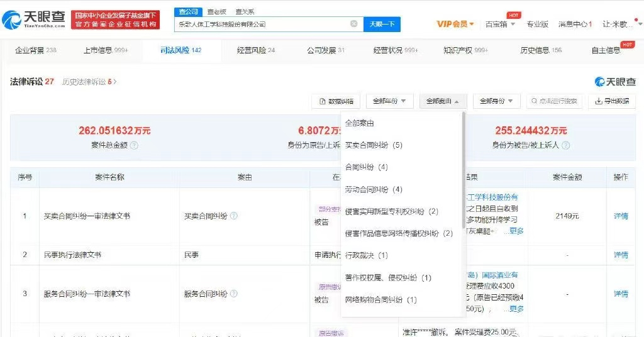The image size is (644, 337).
Task: Open 详情 for row 1 case
Action: (621, 216)
